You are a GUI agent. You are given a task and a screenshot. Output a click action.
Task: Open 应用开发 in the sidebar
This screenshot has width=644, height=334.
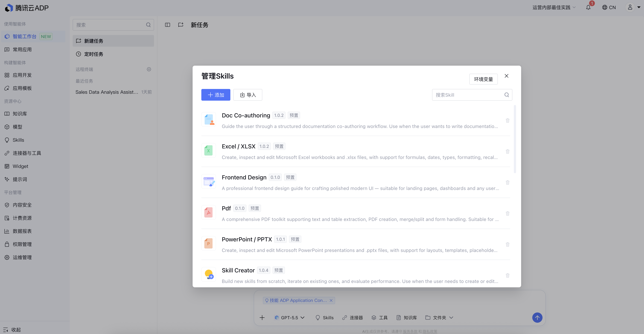33,75
